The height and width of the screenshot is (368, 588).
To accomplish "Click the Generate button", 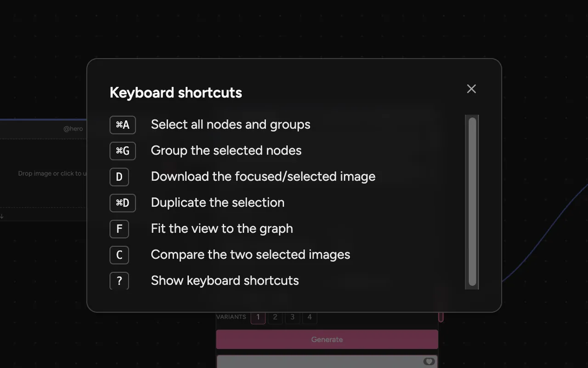I will click(x=327, y=339).
